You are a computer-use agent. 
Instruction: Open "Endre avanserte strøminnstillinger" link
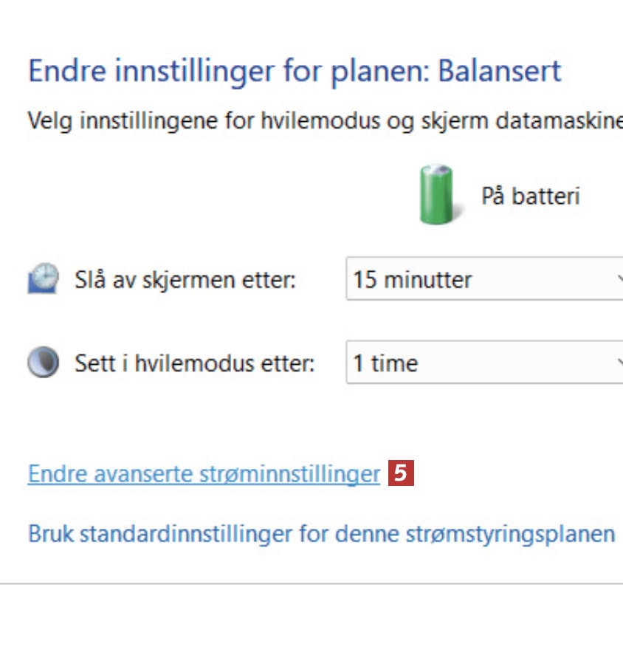(x=203, y=474)
